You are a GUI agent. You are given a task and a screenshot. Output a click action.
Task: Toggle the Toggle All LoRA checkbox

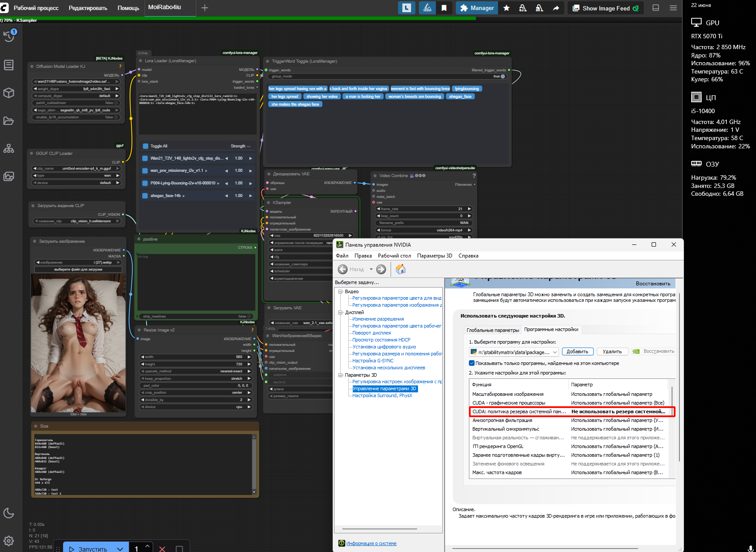pyautogui.click(x=145, y=146)
